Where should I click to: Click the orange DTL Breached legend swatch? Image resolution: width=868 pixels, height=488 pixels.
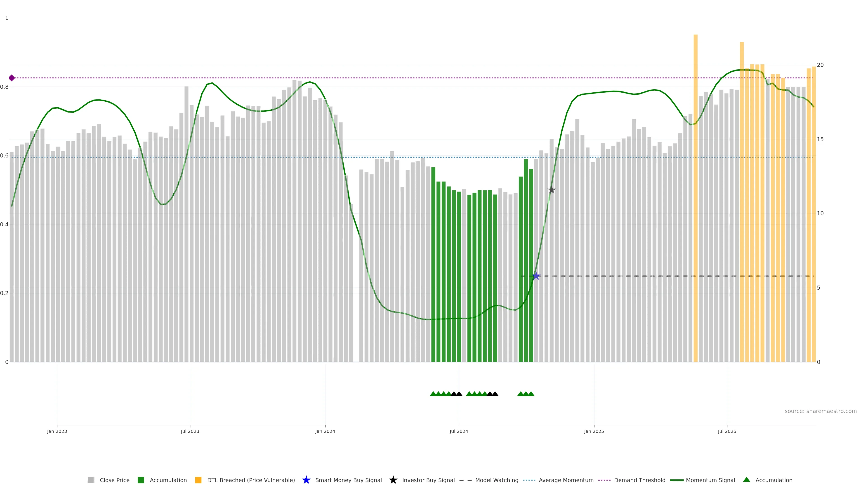pos(198,480)
